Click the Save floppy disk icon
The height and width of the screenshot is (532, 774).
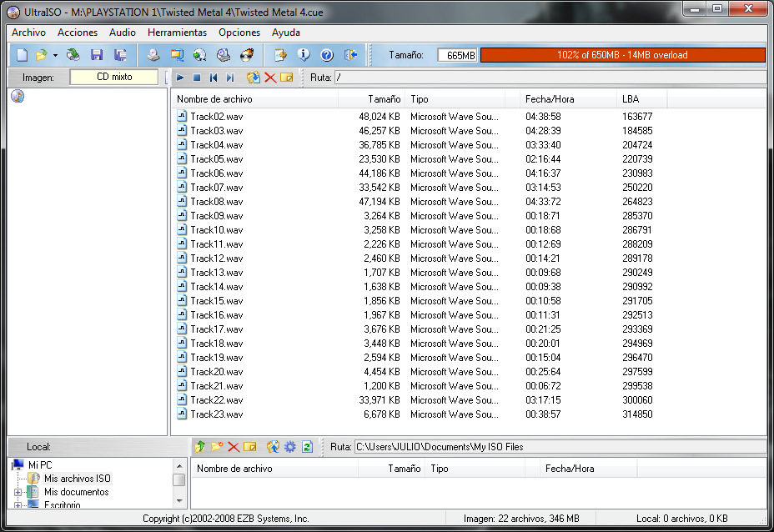point(97,55)
